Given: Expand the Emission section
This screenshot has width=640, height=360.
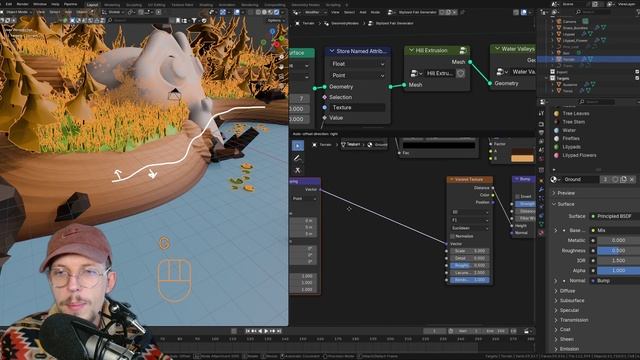Looking at the screenshot, I should [569, 349].
